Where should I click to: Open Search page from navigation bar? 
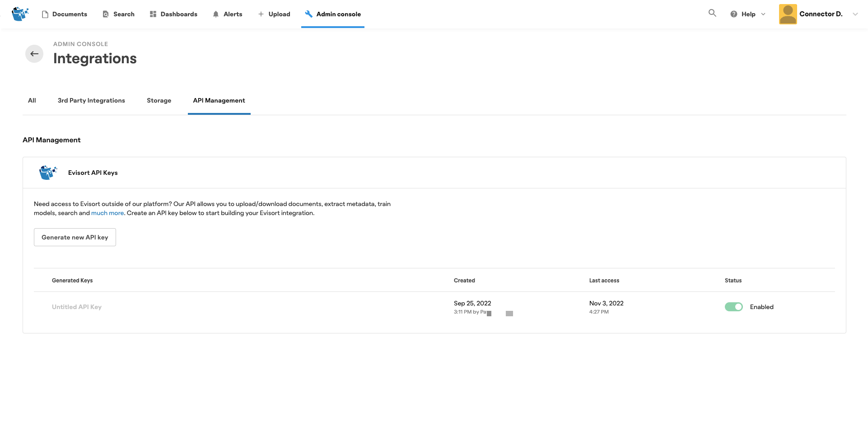pyautogui.click(x=119, y=14)
